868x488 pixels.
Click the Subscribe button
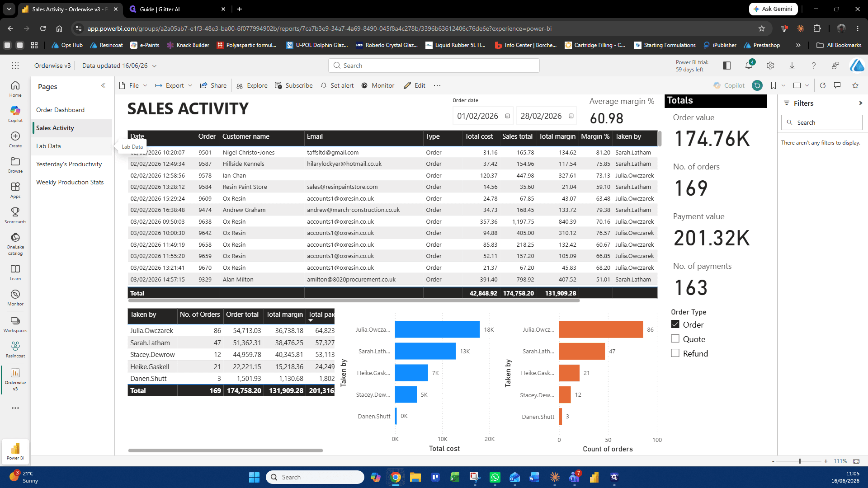294,85
